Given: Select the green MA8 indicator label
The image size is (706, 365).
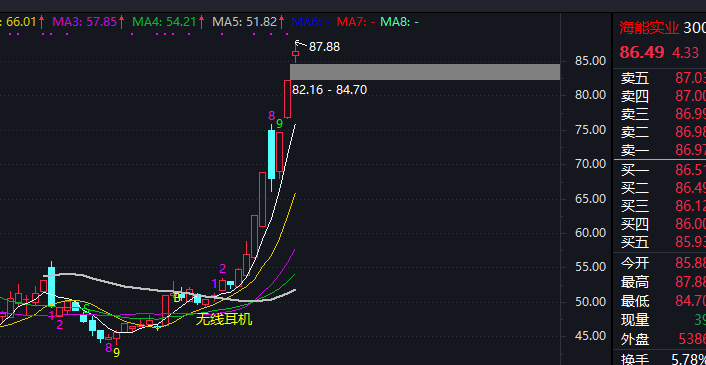Looking at the screenshot, I should click(399, 22).
